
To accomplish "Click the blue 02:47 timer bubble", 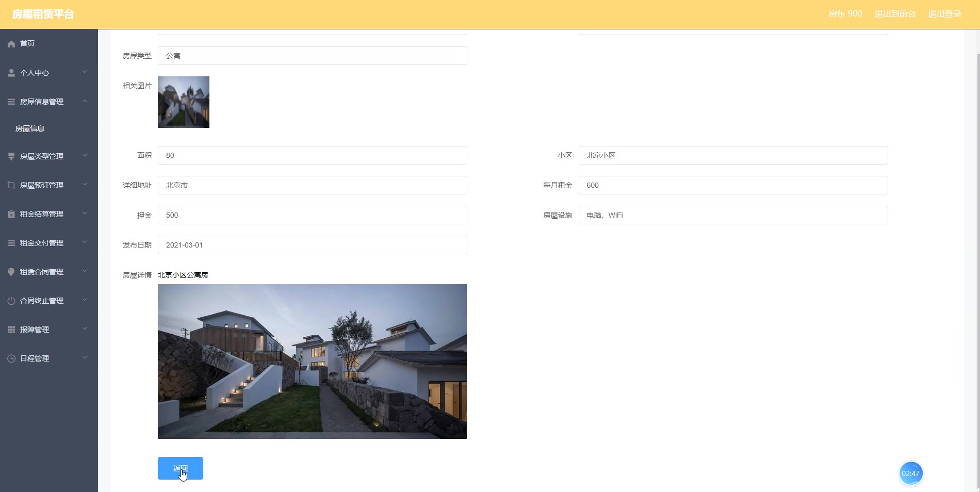I will click(x=910, y=473).
